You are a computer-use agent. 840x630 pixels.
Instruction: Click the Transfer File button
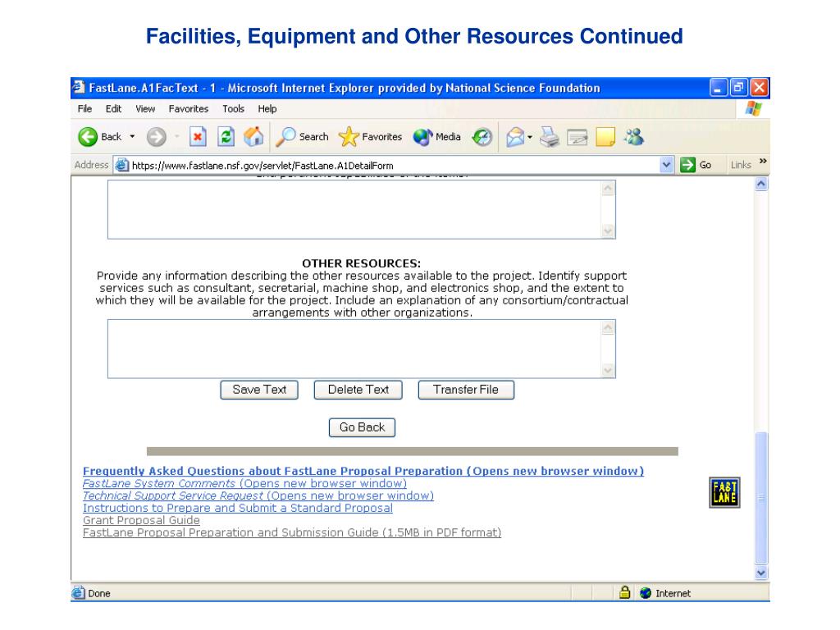tap(466, 390)
